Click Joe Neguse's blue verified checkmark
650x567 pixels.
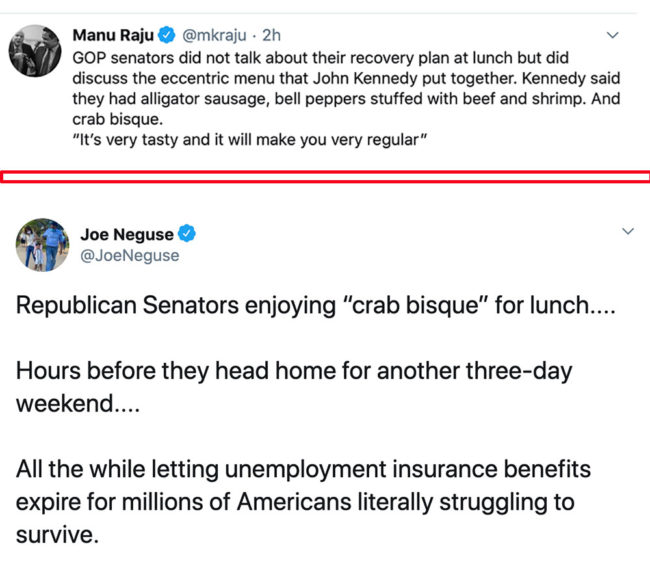187,234
